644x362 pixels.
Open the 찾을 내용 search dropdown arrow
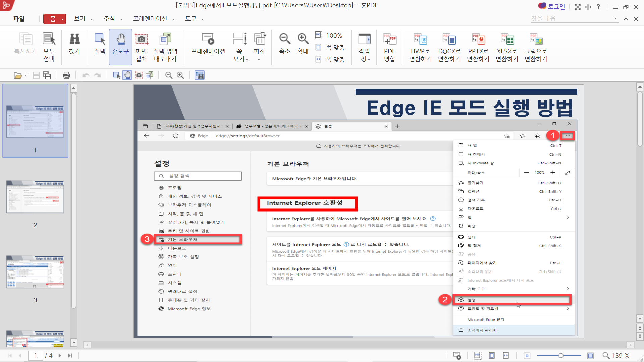point(615,18)
